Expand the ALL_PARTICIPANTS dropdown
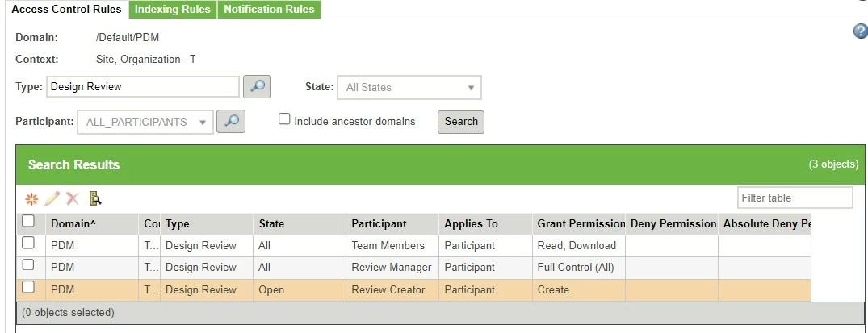Image resolution: width=868 pixels, height=333 pixels. click(x=145, y=122)
